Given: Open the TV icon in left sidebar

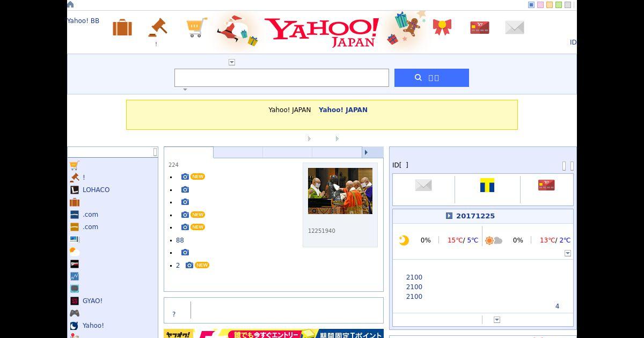Looking at the screenshot, I should point(75,289).
